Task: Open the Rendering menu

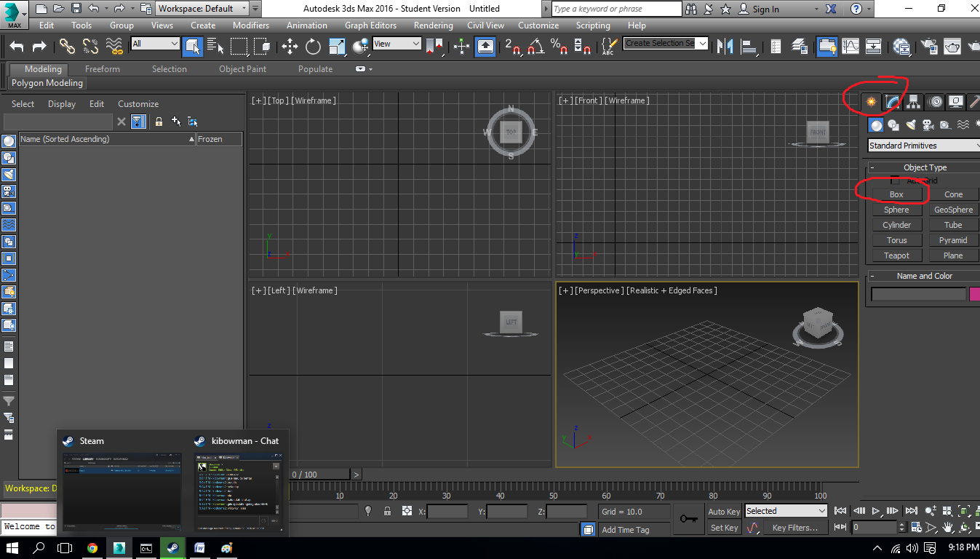Action: click(x=434, y=25)
